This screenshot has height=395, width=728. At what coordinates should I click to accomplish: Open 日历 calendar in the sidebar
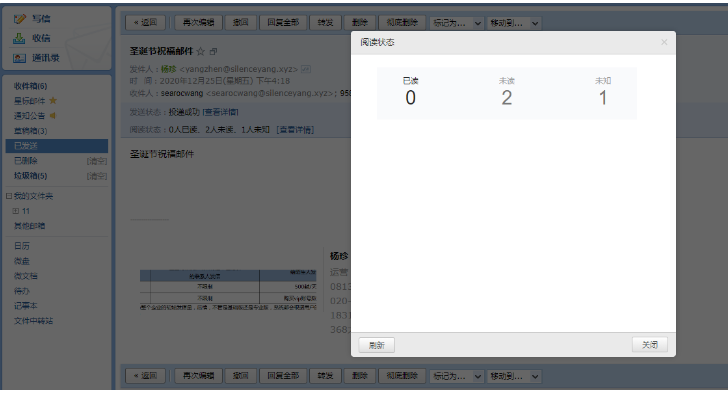[x=22, y=246]
